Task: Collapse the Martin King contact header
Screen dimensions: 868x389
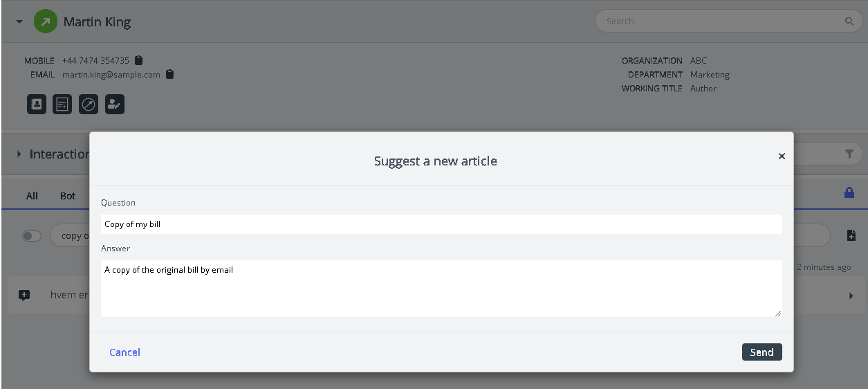Action: click(19, 22)
